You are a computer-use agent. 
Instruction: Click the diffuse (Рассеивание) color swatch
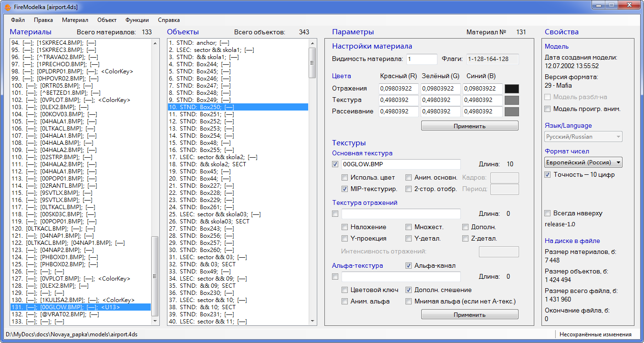pos(511,111)
